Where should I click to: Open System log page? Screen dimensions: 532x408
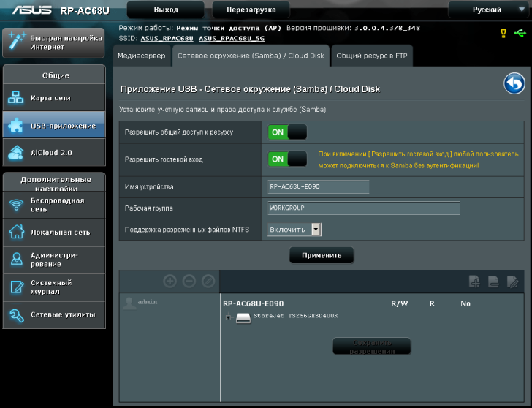pyautogui.click(x=54, y=287)
